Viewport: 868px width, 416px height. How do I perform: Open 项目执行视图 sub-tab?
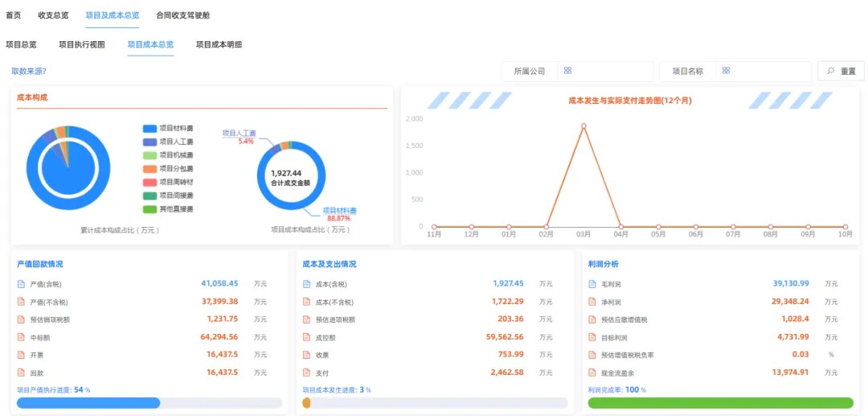pyautogui.click(x=82, y=45)
